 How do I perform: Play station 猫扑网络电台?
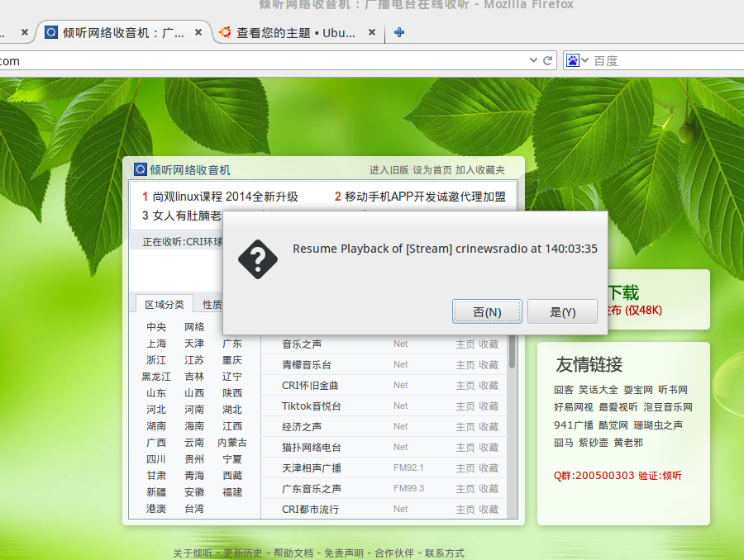pyautogui.click(x=312, y=447)
